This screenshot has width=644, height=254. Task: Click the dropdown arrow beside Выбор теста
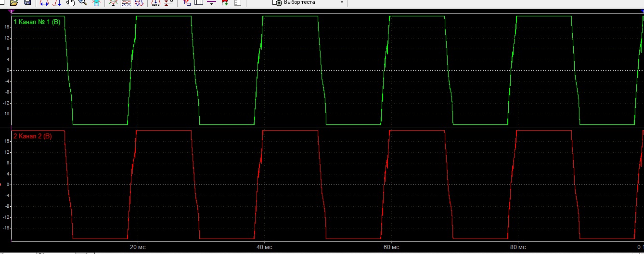click(x=342, y=2)
